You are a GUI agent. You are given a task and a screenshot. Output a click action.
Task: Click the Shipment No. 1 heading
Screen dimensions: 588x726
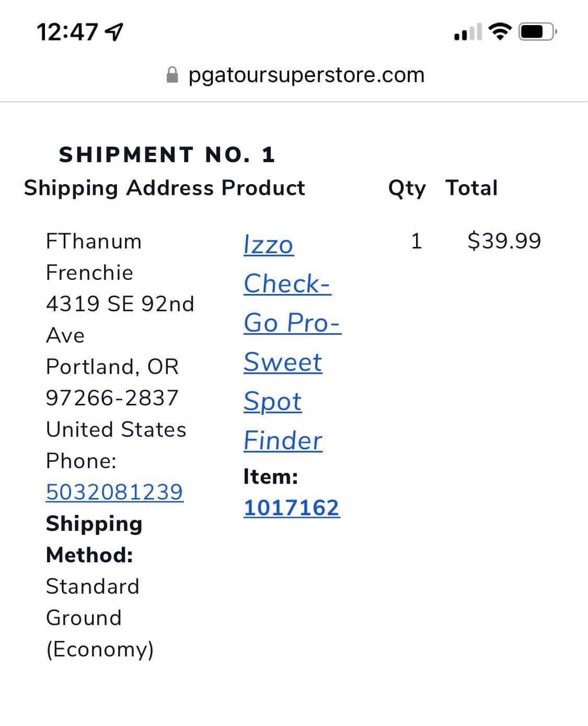click(167, 155)
